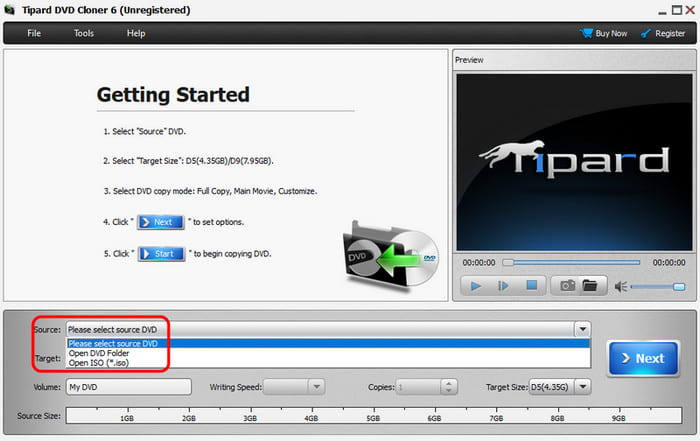Open the Tools menu
The image size is (700, 441).
[x=83, y=33]
